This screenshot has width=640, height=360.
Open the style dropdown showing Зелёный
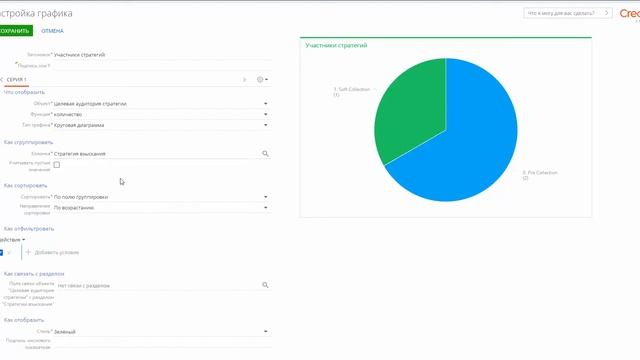pyautogui.click(x=265, y=331)
